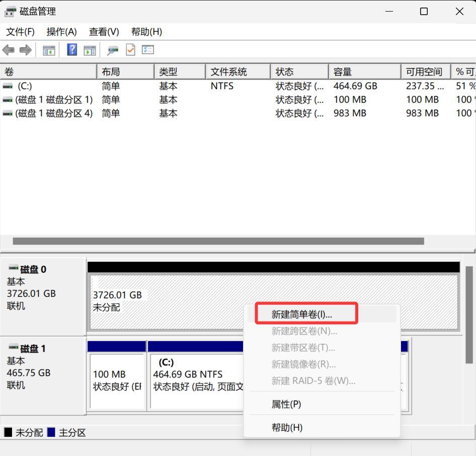
Task: Click the drive icon beside (C:) row
Action: click(x=8, y=87)
